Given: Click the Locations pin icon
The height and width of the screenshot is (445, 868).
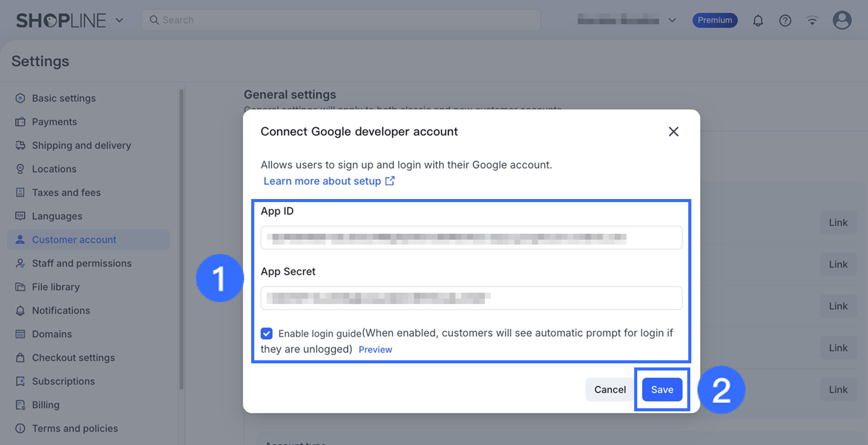Looking at the screenshot, I should (20, 169).
